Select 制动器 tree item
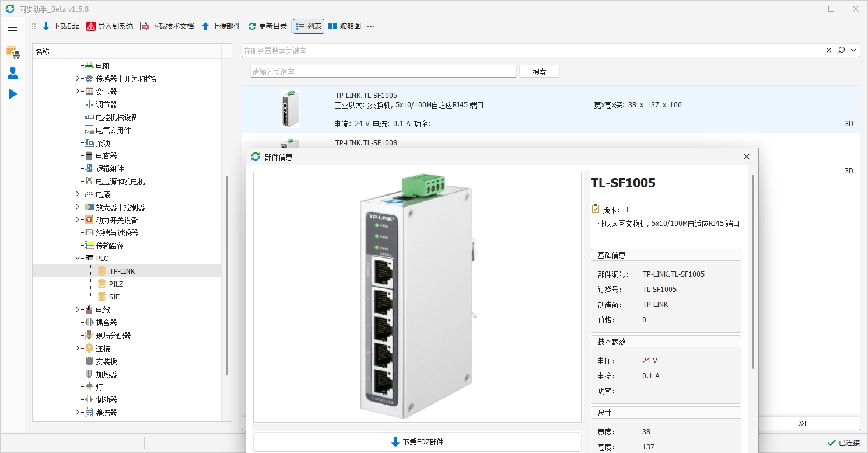 point(106,400)
